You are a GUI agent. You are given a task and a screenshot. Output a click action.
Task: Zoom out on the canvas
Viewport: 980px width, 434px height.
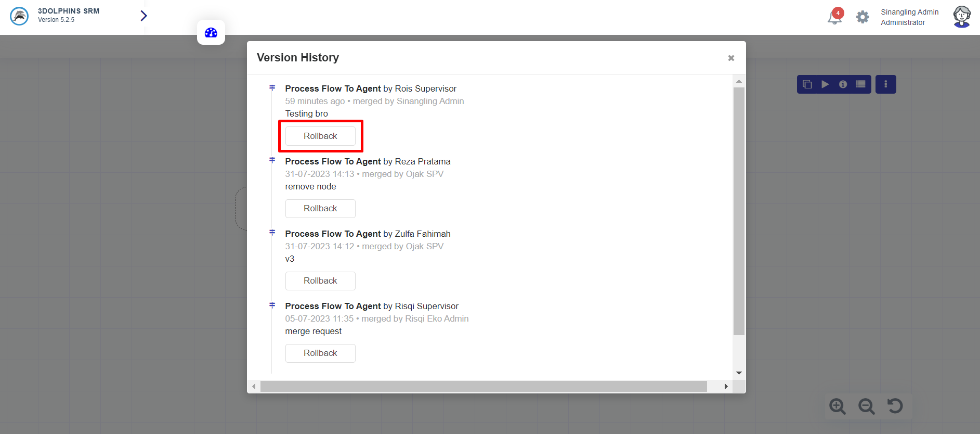tap(866, 406)
